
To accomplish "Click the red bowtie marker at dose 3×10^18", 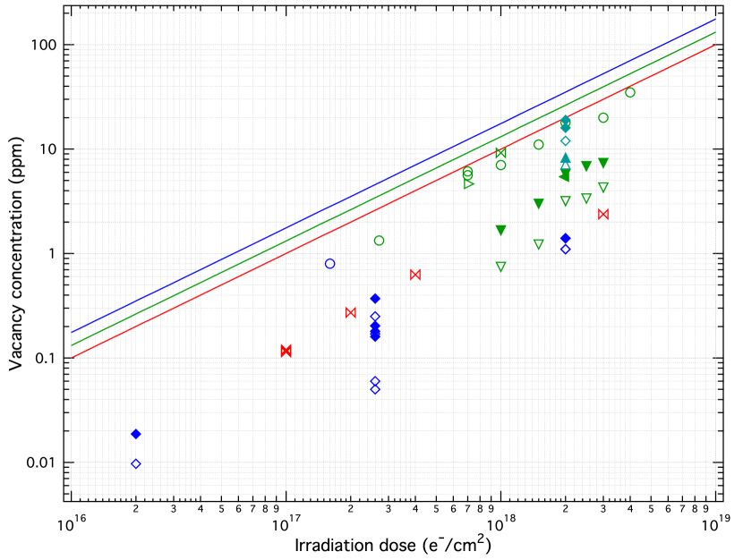I will 603,215.
